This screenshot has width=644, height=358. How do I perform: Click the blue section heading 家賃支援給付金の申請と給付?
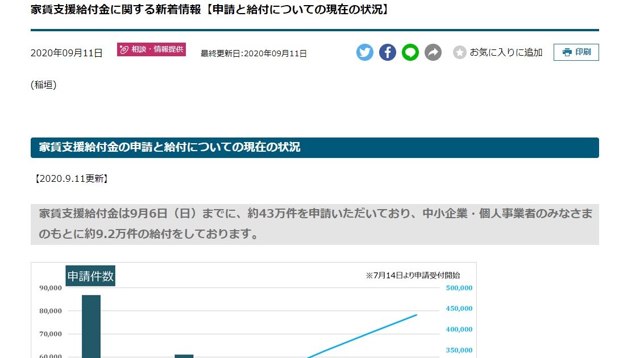click(314, 147)
